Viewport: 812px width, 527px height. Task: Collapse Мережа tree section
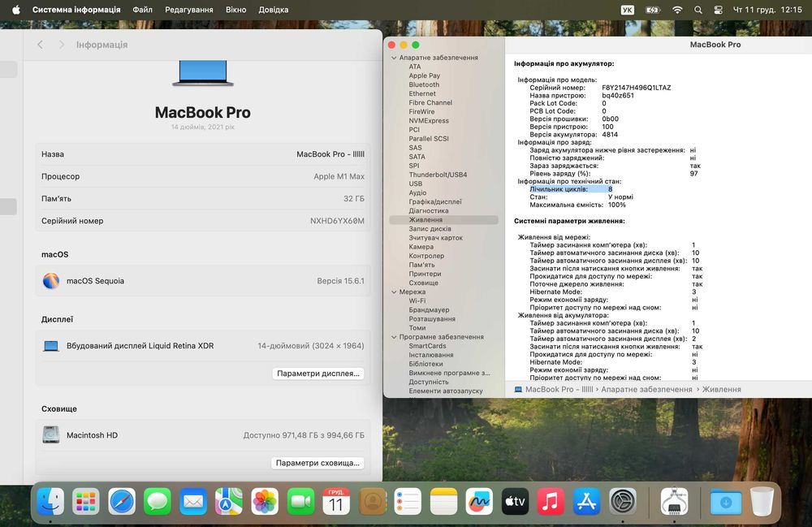coord(394,292)
